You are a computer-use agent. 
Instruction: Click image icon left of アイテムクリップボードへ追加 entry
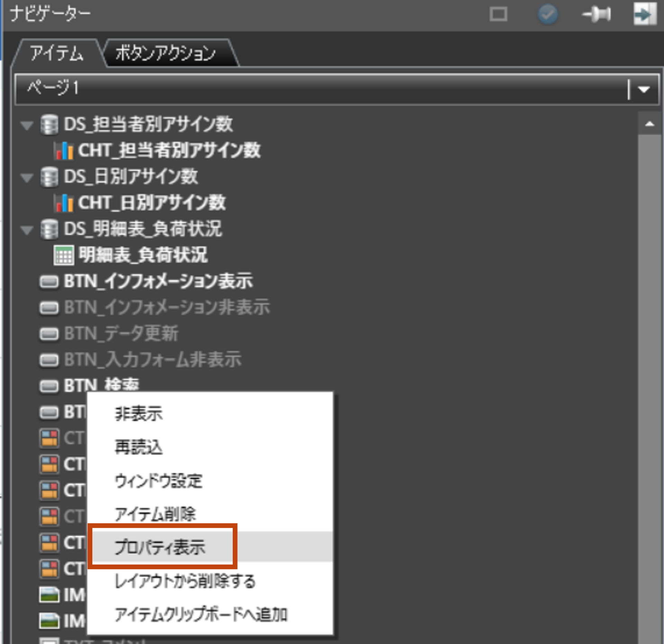point(49,622)
